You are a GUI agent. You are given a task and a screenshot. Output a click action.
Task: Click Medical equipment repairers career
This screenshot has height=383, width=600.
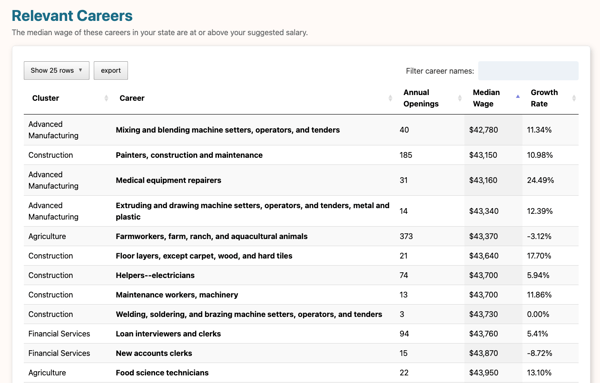(168, 180)
